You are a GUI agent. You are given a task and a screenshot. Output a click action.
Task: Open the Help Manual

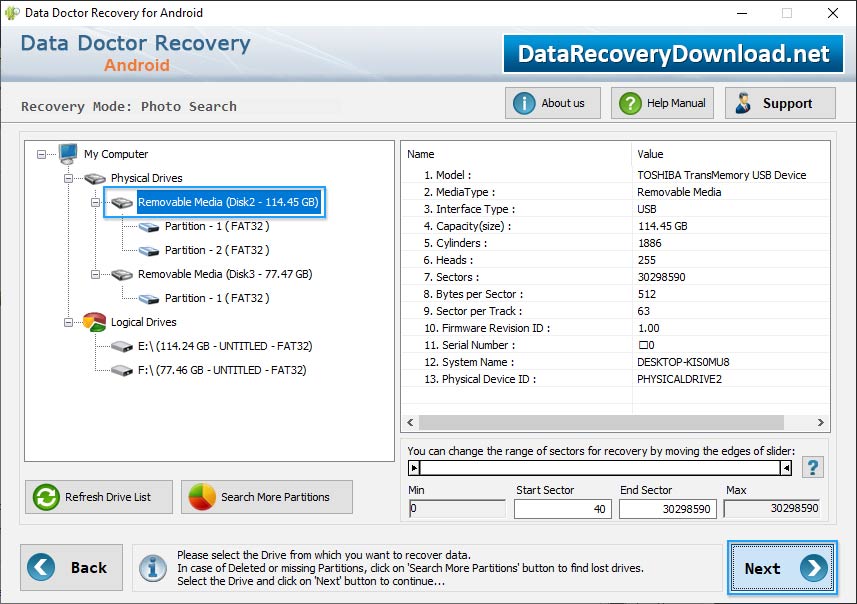click(x=662, y=103)
